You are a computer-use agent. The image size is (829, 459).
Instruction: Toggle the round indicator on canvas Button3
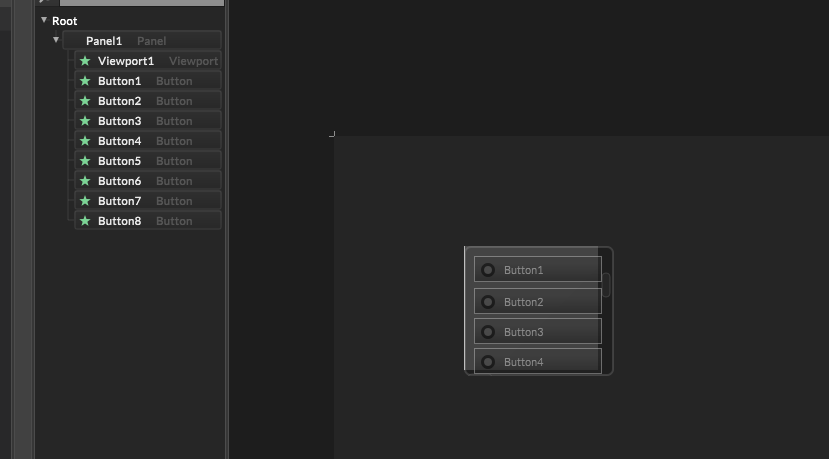coord(488,332)
